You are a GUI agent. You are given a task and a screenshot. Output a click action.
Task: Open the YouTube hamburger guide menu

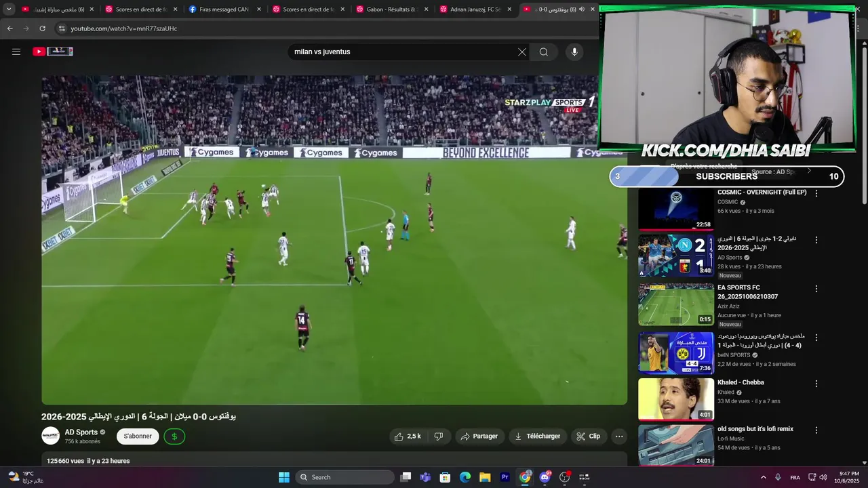click(x=16, y=52)
